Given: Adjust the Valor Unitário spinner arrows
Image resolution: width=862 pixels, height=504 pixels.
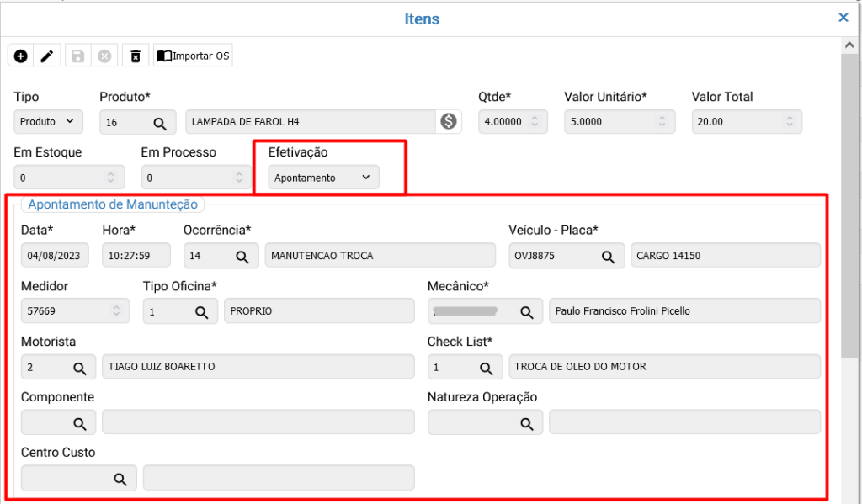Looking at the screenshot, I should tap(663, 122).
